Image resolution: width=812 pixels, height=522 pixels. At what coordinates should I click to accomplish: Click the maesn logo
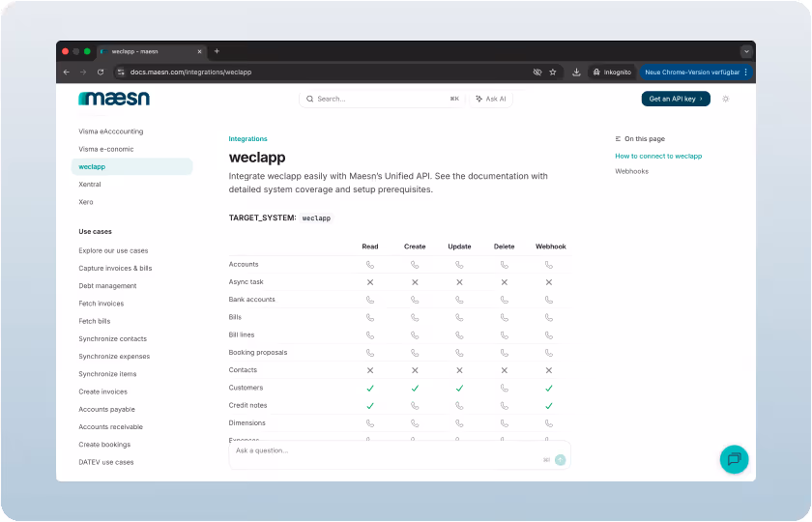coord(114,98)
